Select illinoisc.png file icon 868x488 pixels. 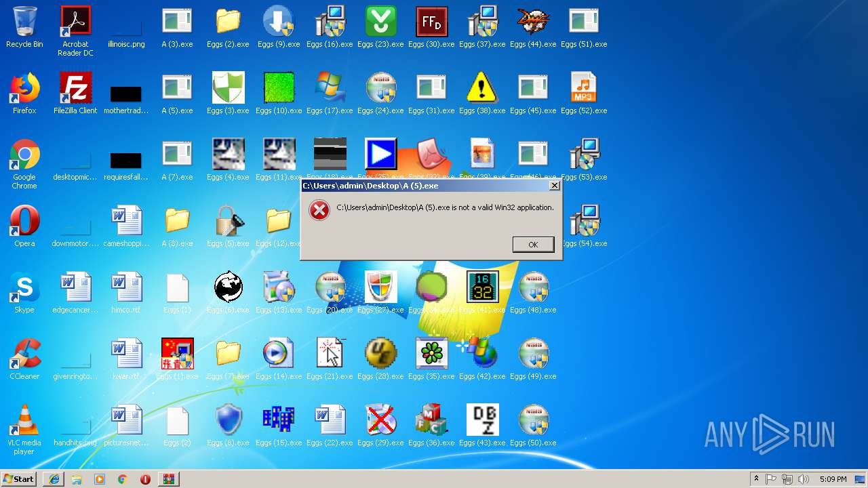pyautogui.click(x=126, y=27)
